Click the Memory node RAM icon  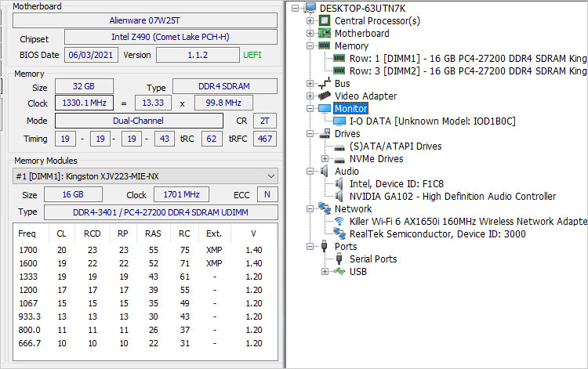tap(325, 45)
